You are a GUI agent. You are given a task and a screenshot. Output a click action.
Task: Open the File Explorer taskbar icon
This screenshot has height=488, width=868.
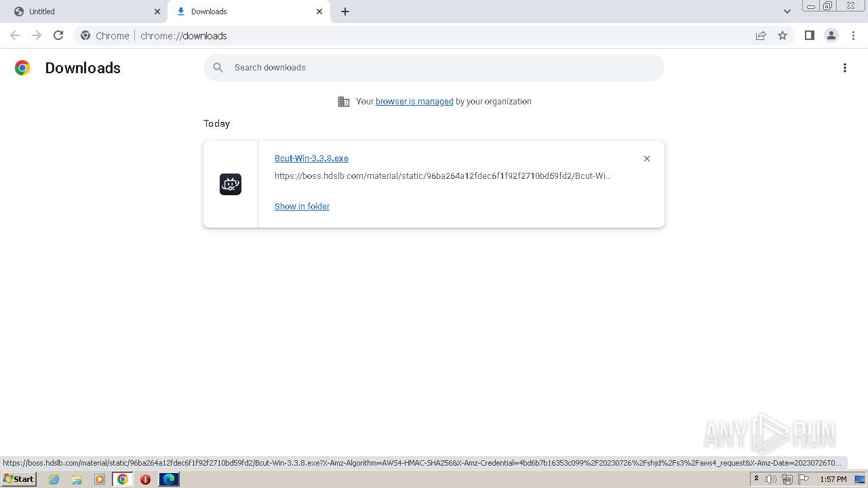77,479
